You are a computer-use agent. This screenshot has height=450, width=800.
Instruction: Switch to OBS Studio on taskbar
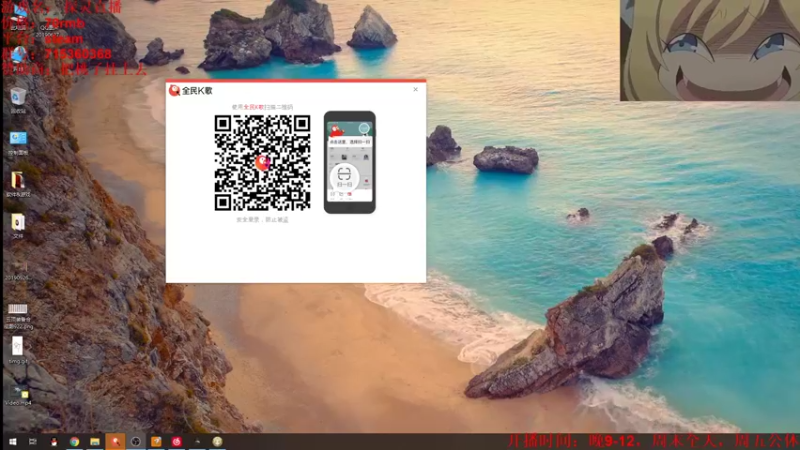[136, 442]
